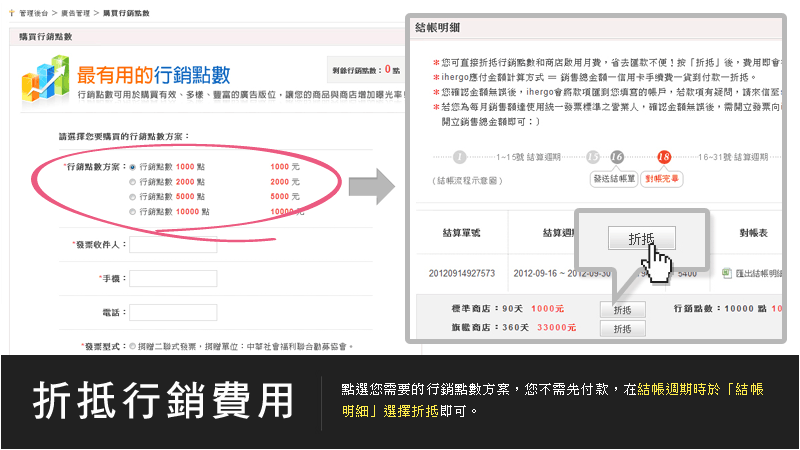Select the 1000 點 marketing points plan
Image resolution: width=800 pixels, height=450 pixels.
pos(132,166)
